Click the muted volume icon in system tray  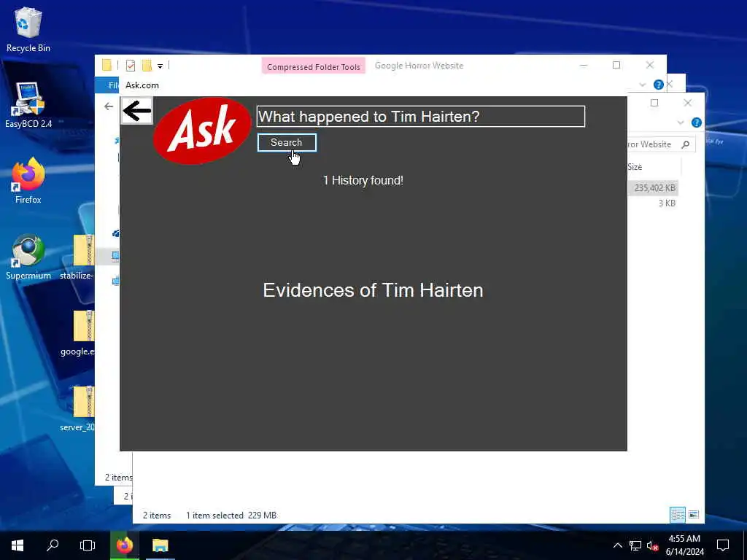[x=652, y=545]
